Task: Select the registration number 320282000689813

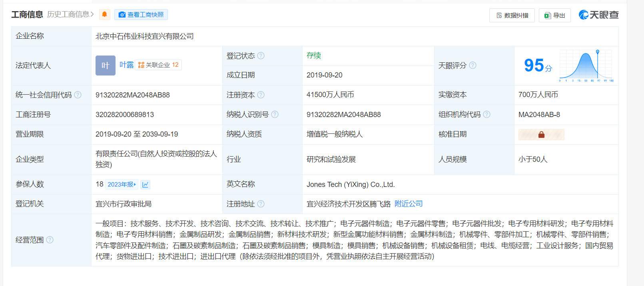Action: [125, 115]
